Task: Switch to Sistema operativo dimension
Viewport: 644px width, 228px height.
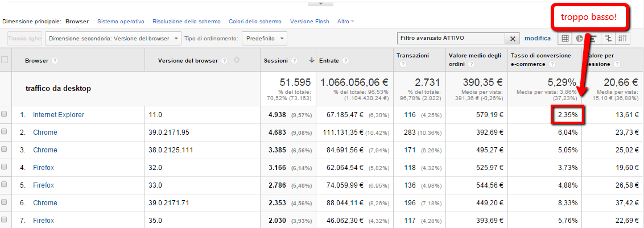Action: [x=121, y=22]
